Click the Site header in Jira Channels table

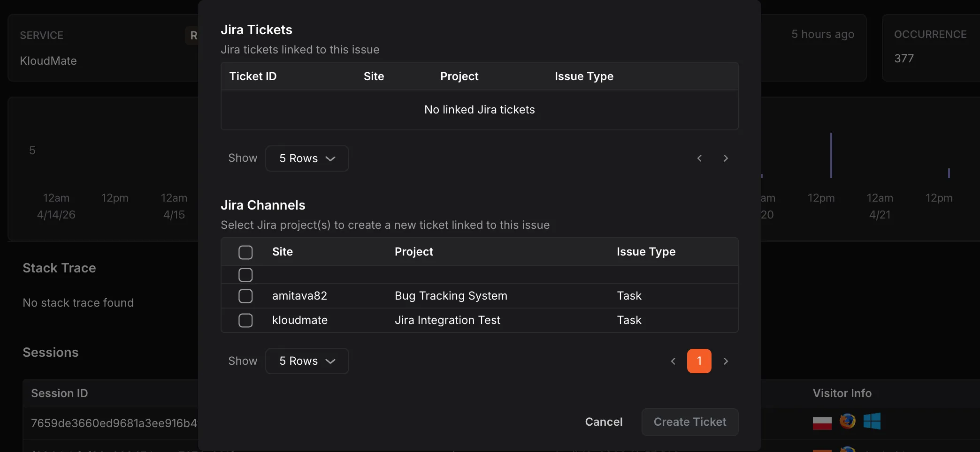[x=283, y=252]
